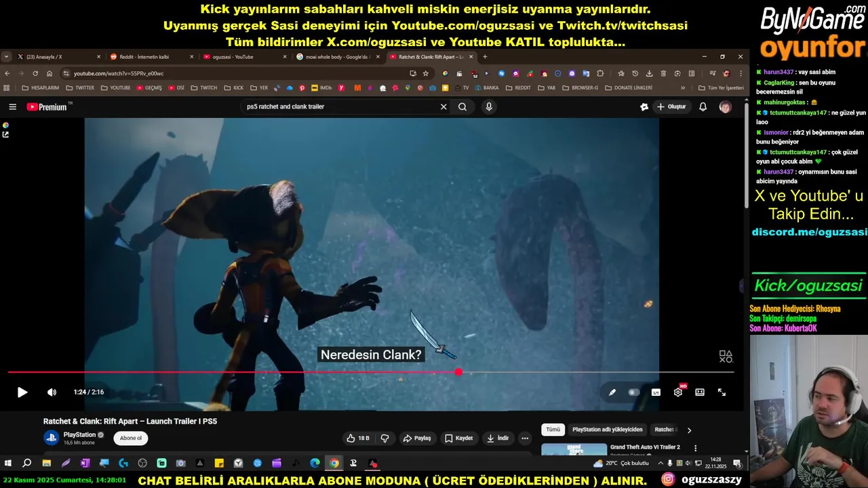Click the address bar URL
This screenshot has width=868, height=488.
point(119,73)
